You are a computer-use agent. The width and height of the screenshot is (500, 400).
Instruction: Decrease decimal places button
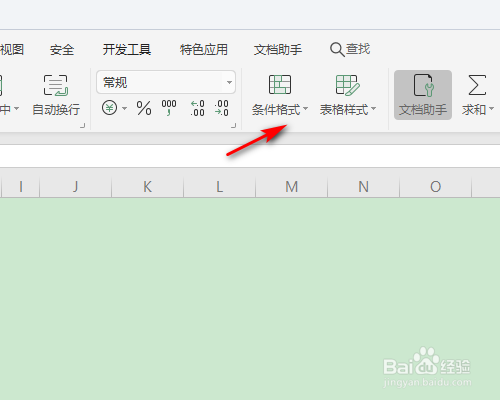tap(222, 108)
